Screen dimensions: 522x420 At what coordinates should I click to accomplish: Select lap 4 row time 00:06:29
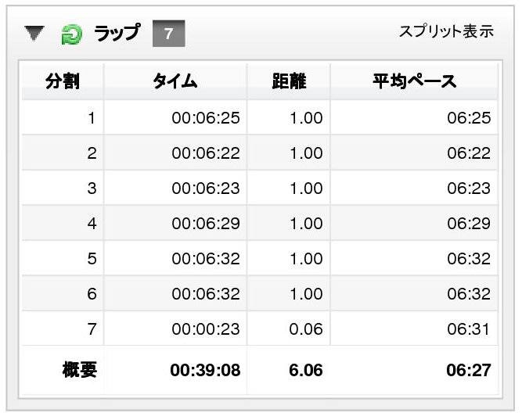click(x=206, y=224)
